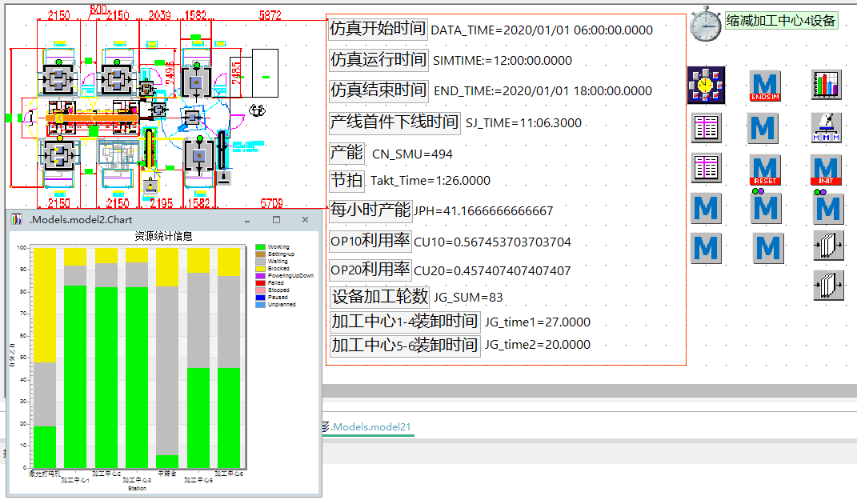Click the yellow Blocked legend swatch
Viewport: 857px width, 504px height.
click(x=260, y=269)
